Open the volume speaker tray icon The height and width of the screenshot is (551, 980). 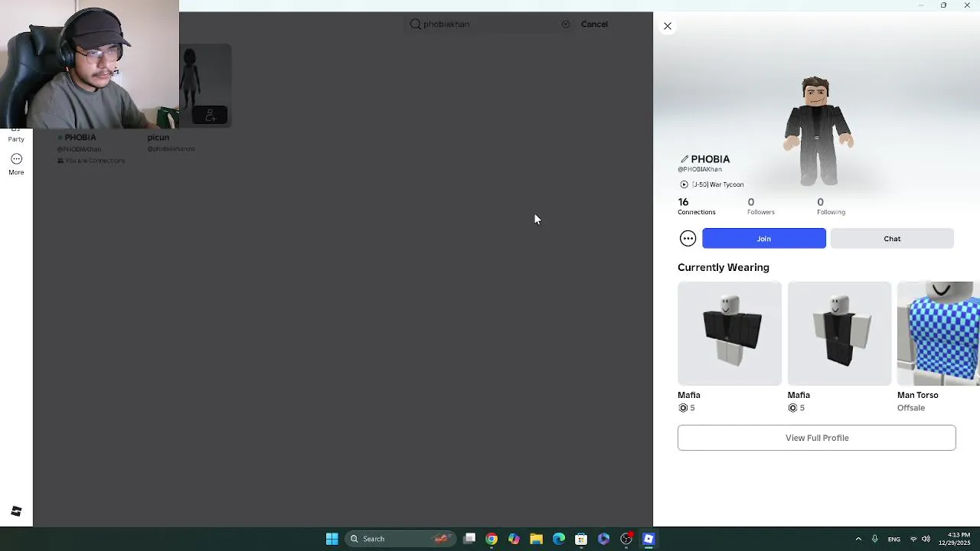(926, 539)
